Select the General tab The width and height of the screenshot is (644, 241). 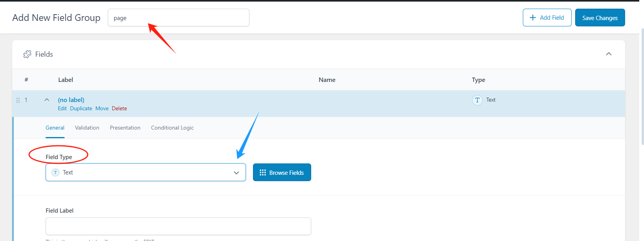click(x=55, y=128)
